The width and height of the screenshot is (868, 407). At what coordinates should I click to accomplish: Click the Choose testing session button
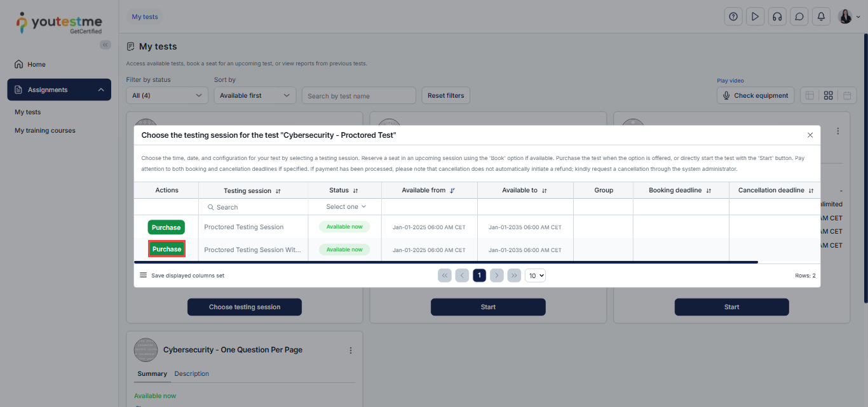245,307
